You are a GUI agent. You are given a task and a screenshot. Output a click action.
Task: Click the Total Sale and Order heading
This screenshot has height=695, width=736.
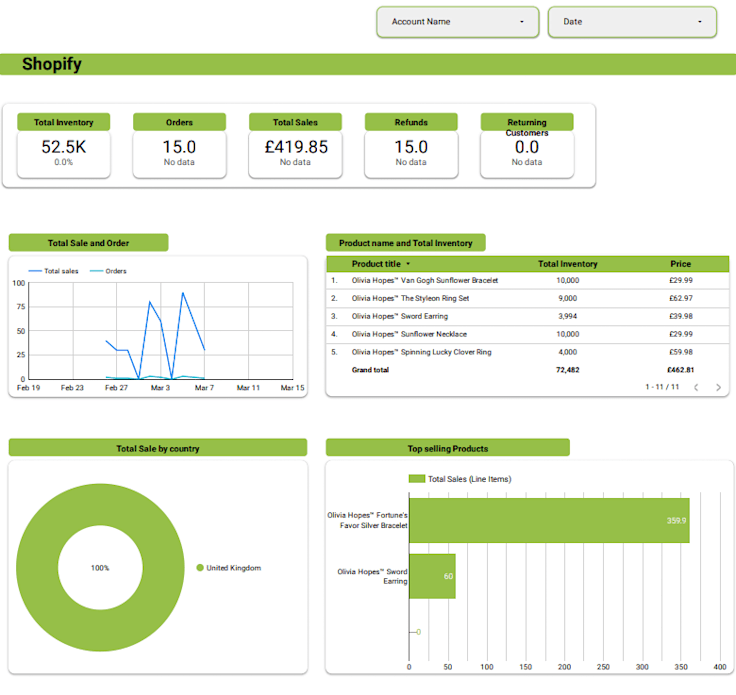[x=88, y=243]
